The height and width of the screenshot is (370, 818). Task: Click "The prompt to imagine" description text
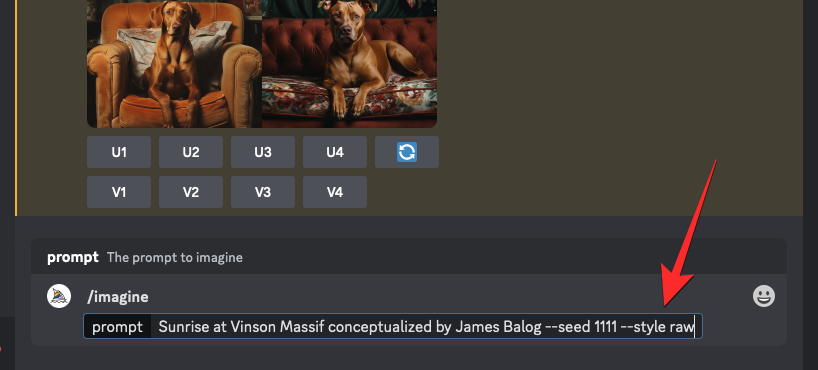click(x=175, y=257)
